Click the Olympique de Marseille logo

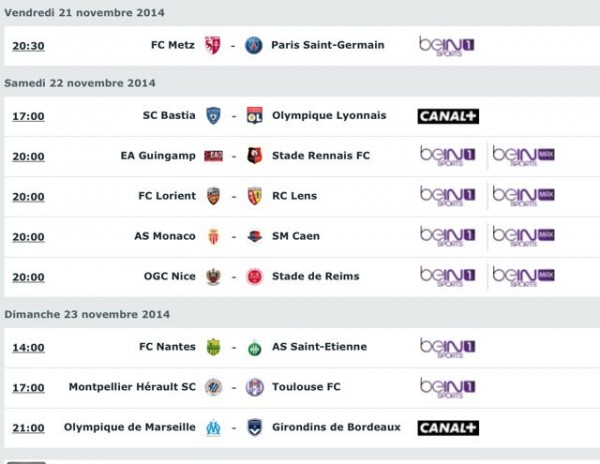pyautogui.click(x=213, y=427)
